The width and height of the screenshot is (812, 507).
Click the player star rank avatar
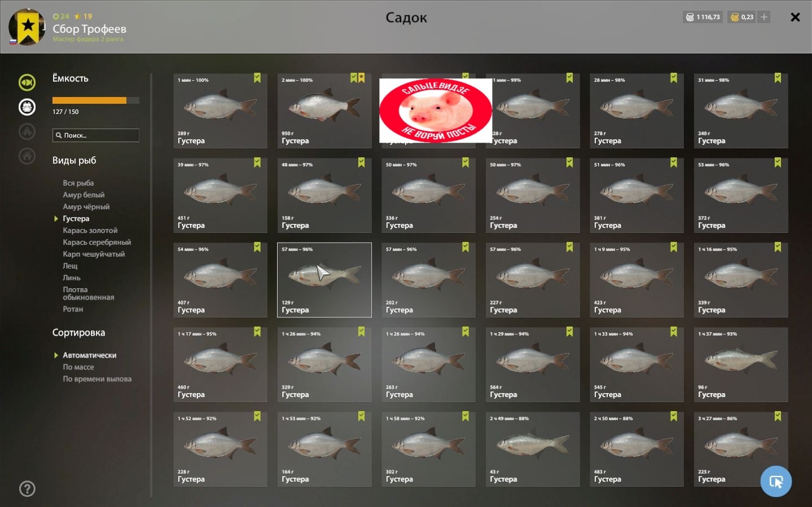click(x=27, y=27)
